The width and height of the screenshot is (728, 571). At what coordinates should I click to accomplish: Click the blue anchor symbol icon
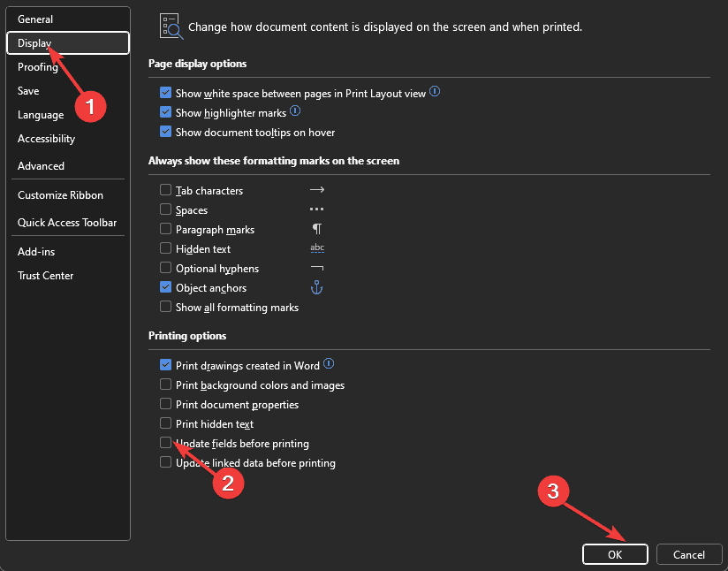tap(316, 287)
